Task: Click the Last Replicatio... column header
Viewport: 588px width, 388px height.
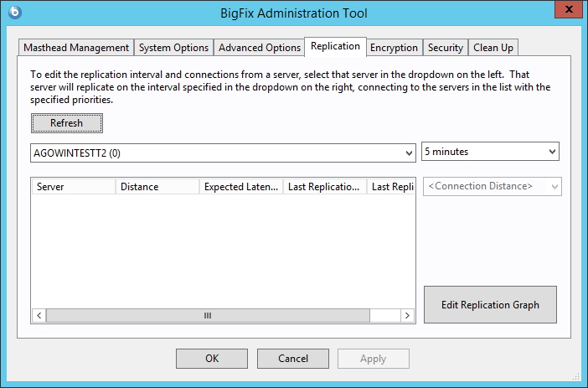Action: 324,187
